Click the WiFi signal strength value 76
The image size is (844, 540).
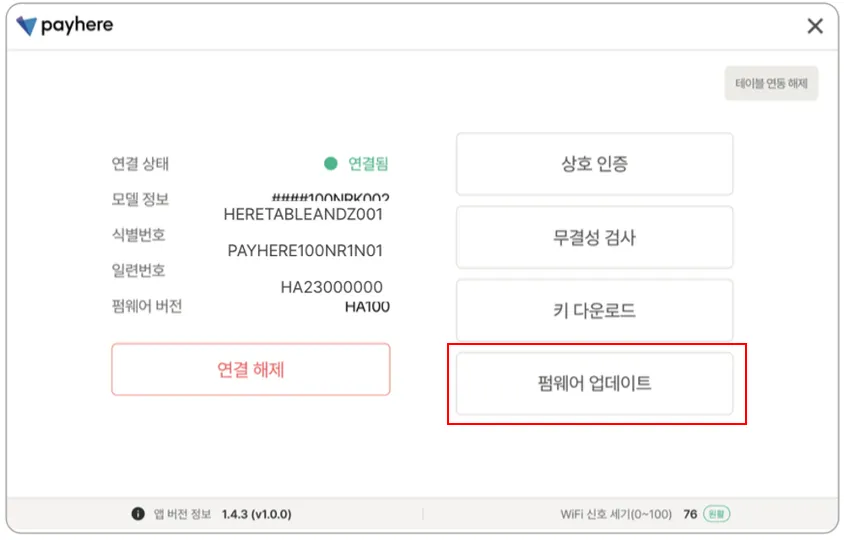(690, 514)
